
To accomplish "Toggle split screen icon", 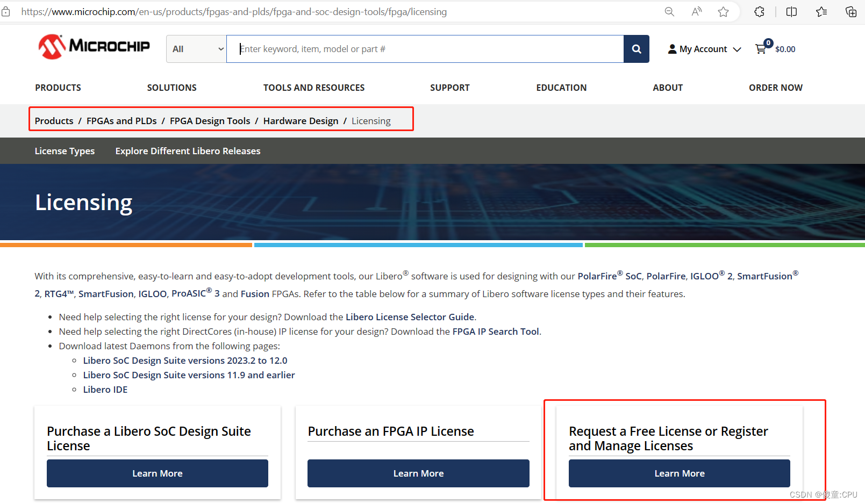I will pyautogui.click(x=791, y=12).
